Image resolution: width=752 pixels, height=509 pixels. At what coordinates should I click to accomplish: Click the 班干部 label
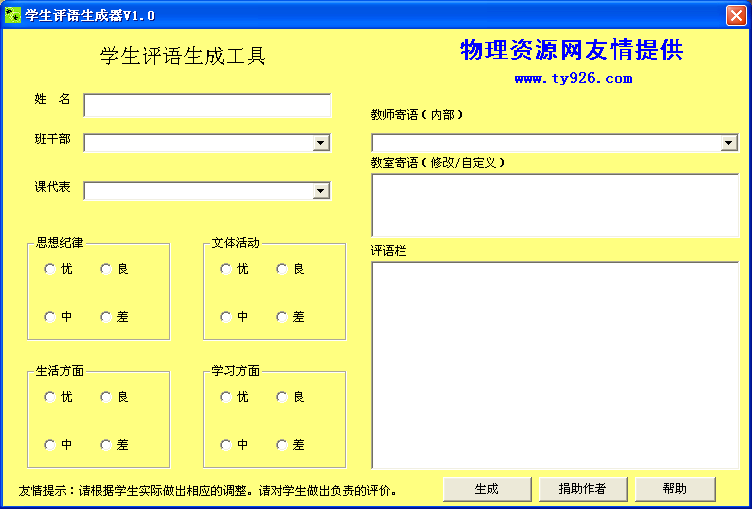click(53, 139)
